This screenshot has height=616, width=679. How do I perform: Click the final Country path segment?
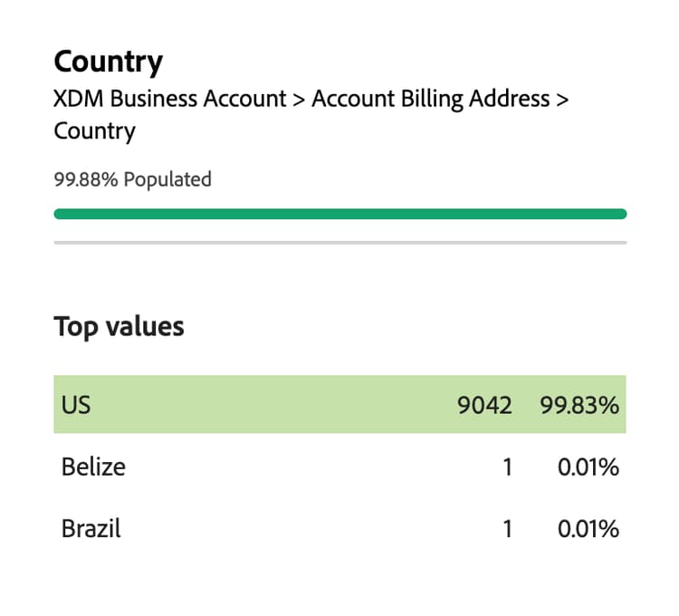(94, 130)
